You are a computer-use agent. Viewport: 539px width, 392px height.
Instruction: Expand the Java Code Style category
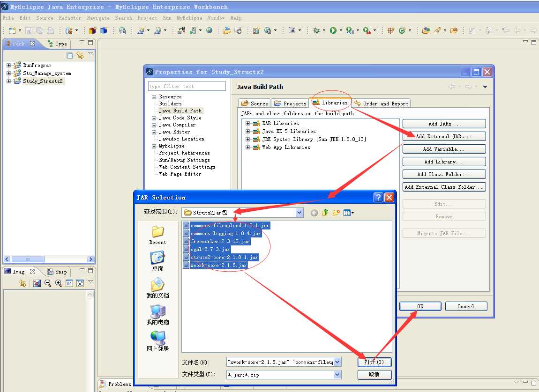pos(154,118)
